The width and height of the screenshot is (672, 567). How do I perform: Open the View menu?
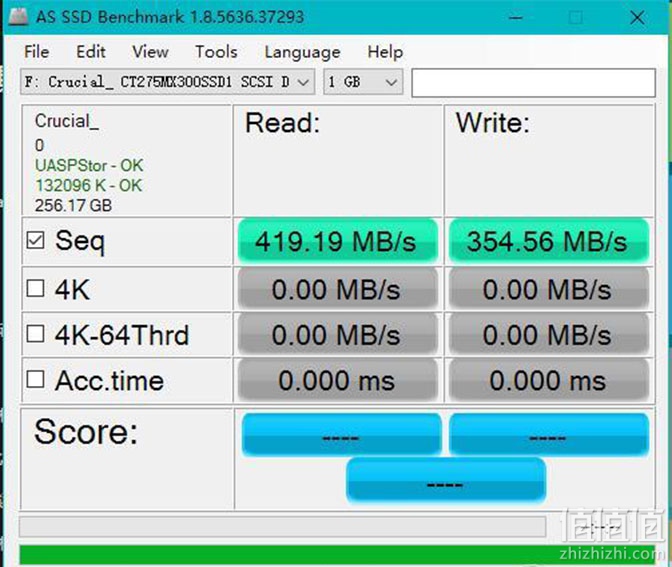click(150, 52)
